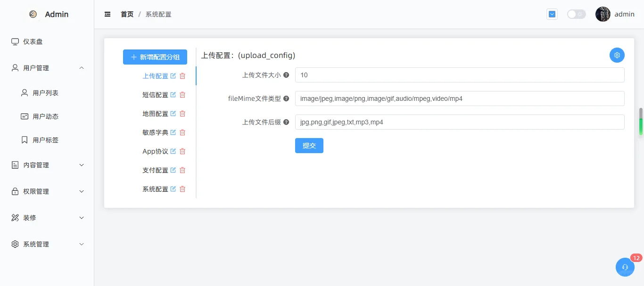The image size is (644, 286).
Task: Open the customer service icon at bottom right
Action: point(625,267)
